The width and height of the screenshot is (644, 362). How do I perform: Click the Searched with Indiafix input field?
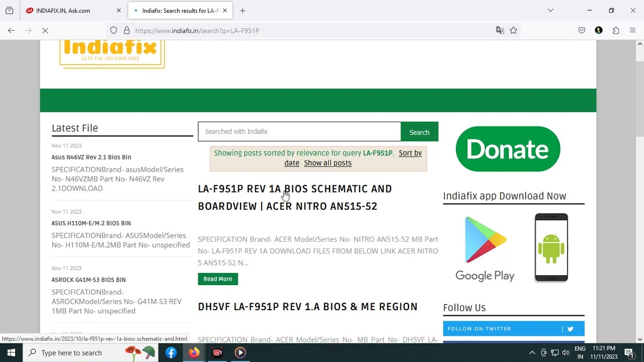tap(299, 132)
